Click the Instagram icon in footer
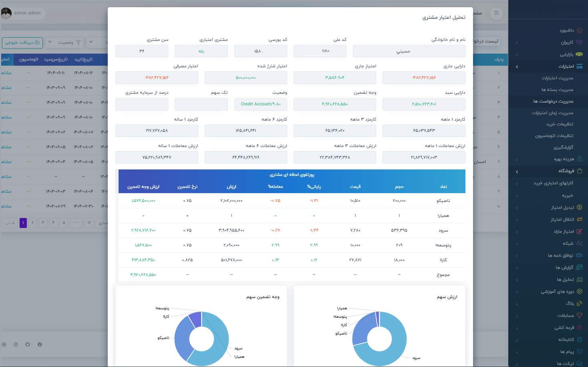The width and height of the screenshot is (588, 367). (x=16, y=345)
